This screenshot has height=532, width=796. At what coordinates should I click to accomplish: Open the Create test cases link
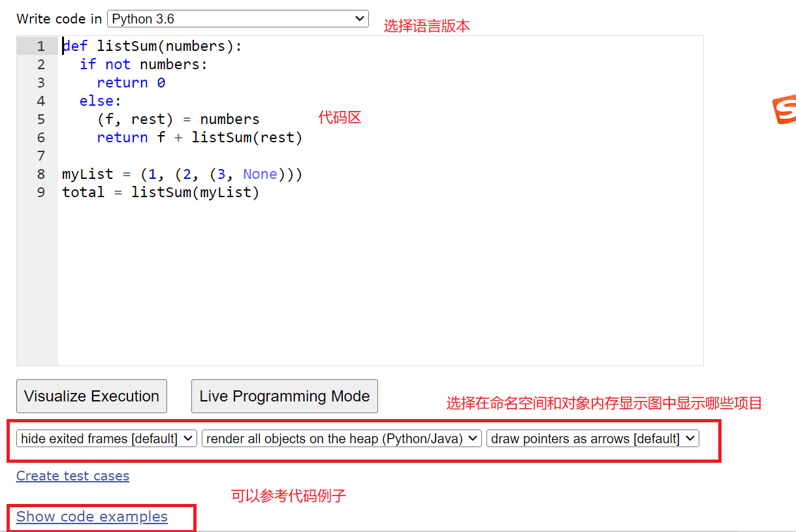[72, 476]
